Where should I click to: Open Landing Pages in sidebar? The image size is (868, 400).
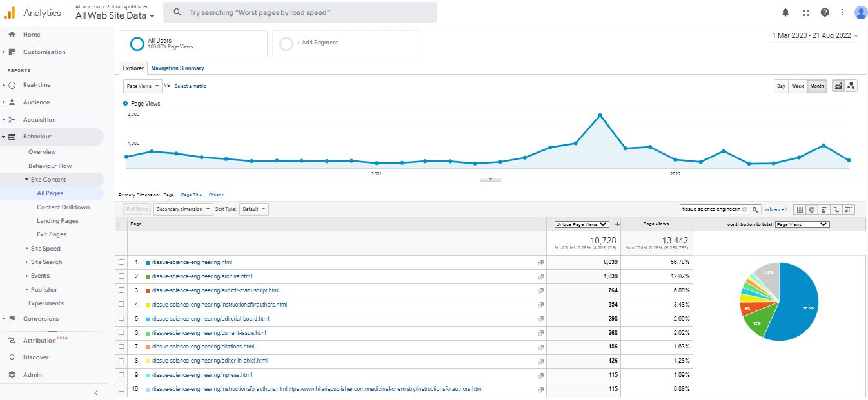click(57, 221)
